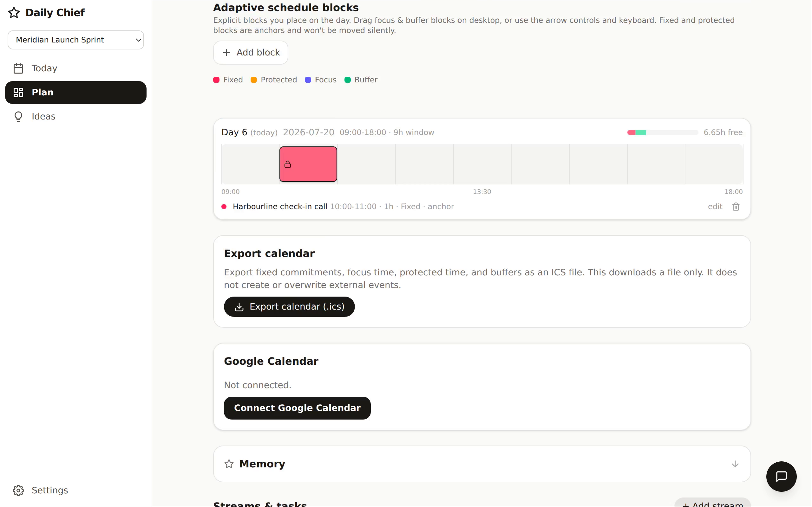Click the lock icon on the fixed block

coord(288,164)
